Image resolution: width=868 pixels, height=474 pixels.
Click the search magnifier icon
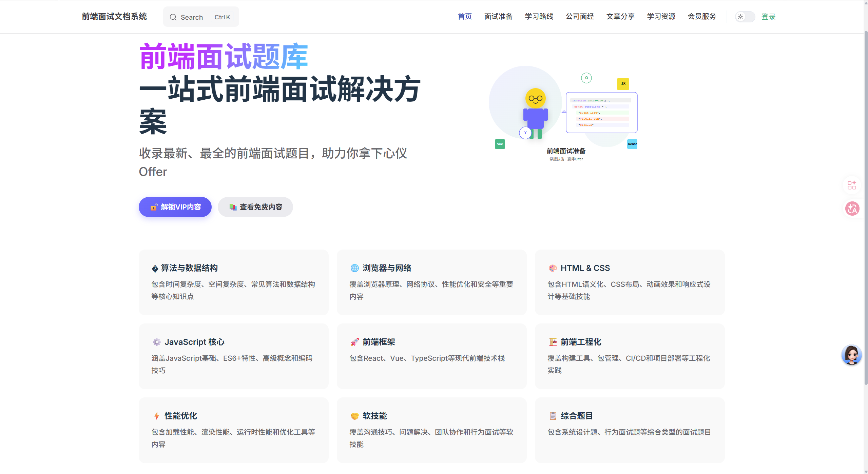(x=173, y=17)
